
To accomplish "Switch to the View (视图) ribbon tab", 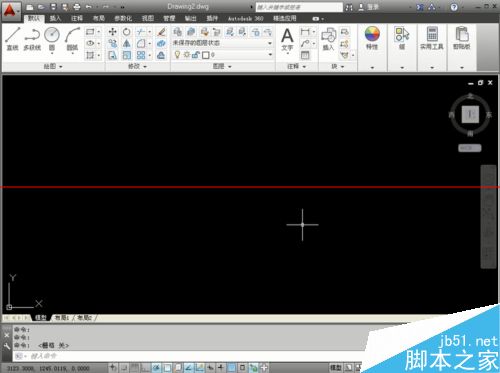I will pos(148,18).
